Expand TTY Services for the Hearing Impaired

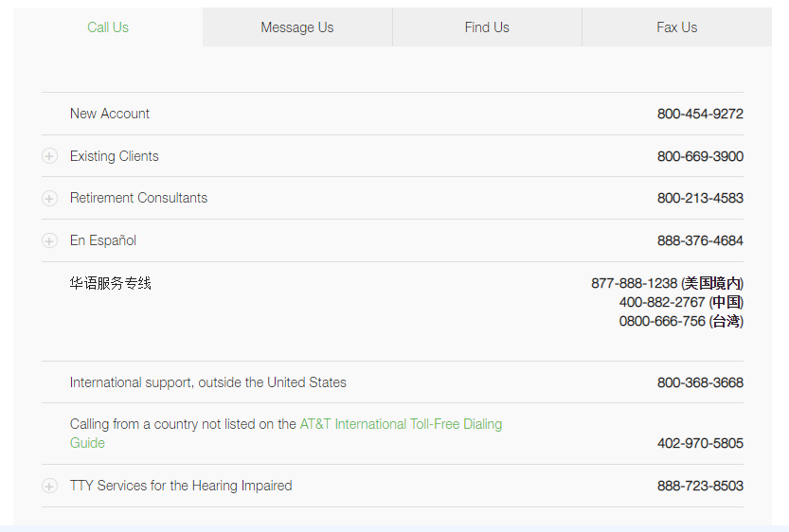coord(49,486)
